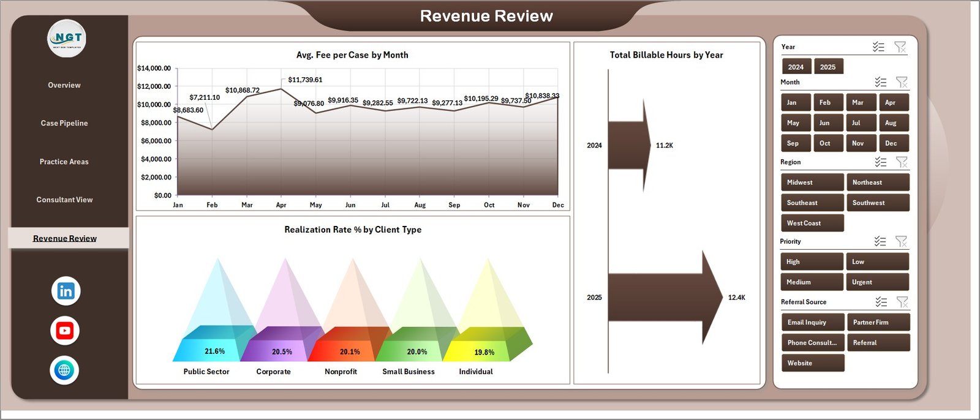This screenshot has width=980, height=420.
Task: Toggle multi-select on the Year slicer
Action: 878,47
